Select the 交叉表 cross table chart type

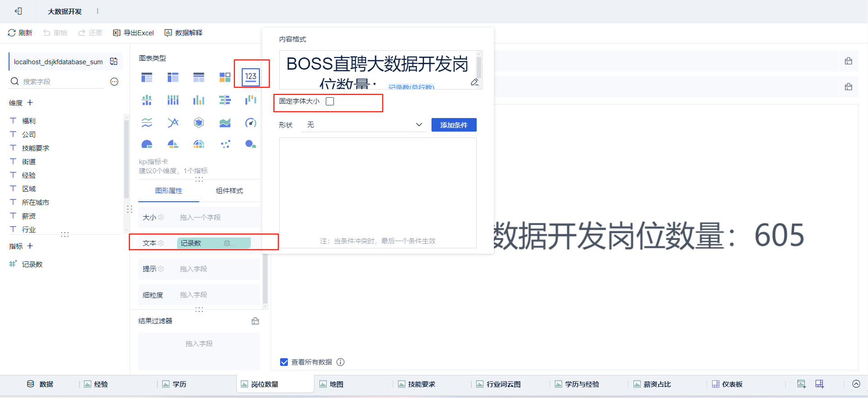tap(173, 77)
